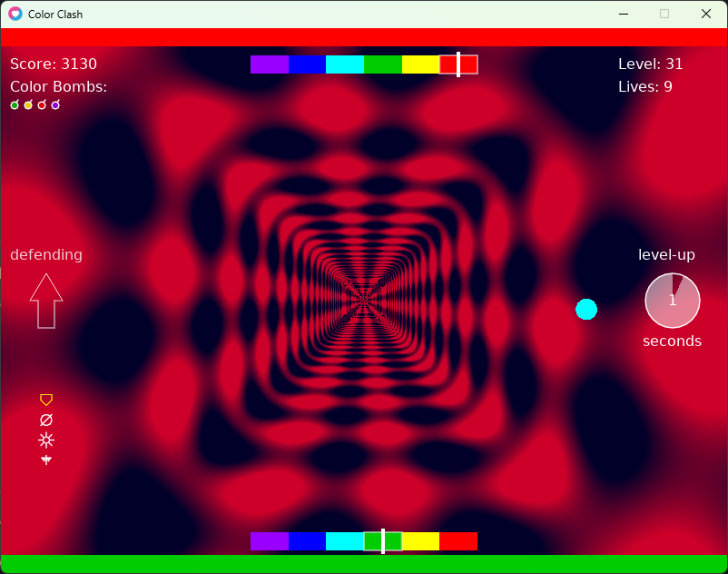Click the Color Clash heart app icon
This screenshot has width=728, height=574.
click(x=15, y=14)
